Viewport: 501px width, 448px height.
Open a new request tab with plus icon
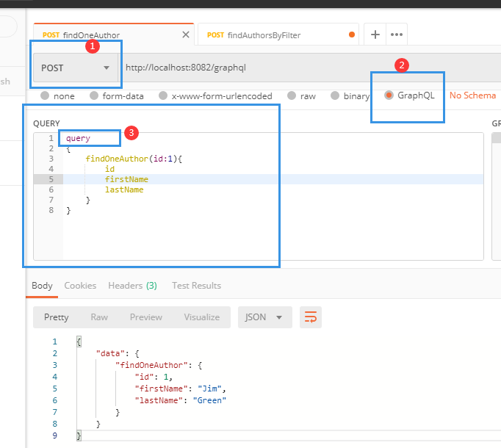point(375,35)
